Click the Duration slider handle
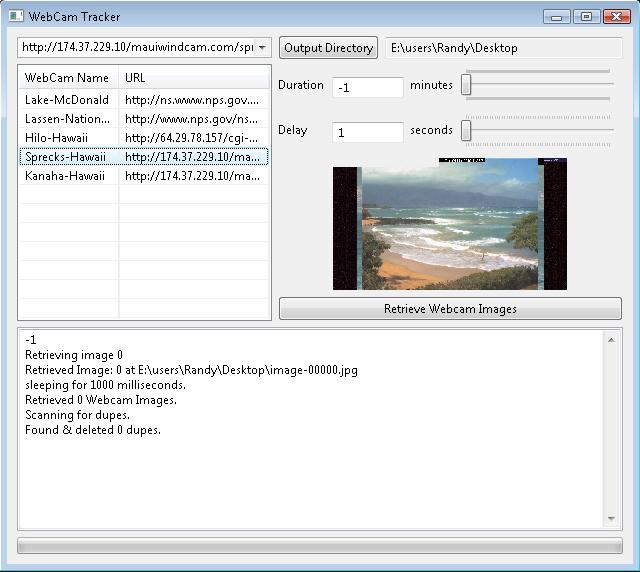 click(466, 86)
